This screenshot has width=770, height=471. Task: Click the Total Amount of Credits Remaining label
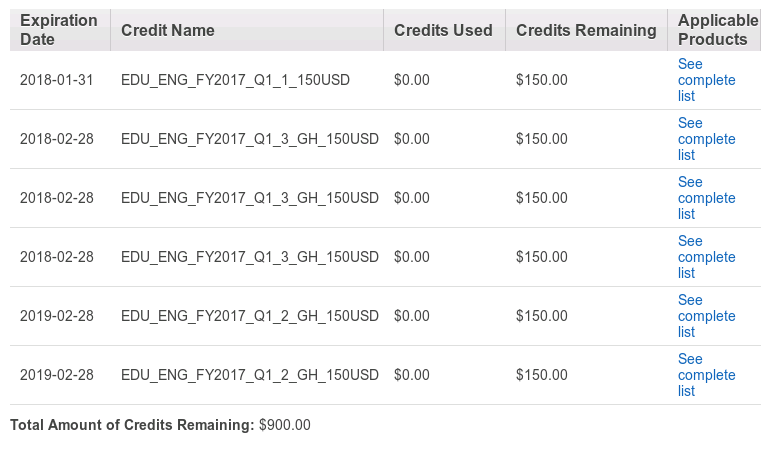coord(132,425)
